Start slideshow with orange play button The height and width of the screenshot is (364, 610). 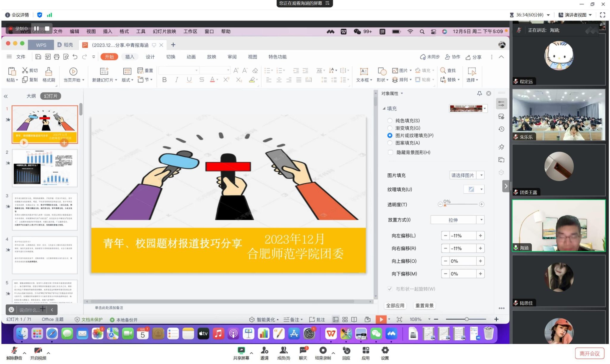coord(381,319)
